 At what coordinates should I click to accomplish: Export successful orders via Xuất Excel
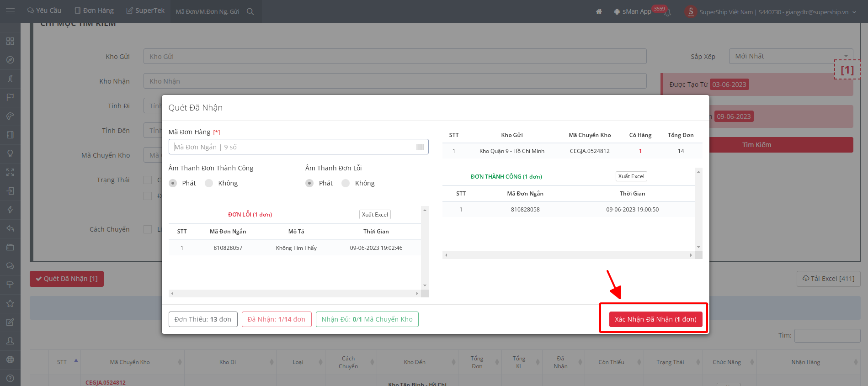coord(631,176)
